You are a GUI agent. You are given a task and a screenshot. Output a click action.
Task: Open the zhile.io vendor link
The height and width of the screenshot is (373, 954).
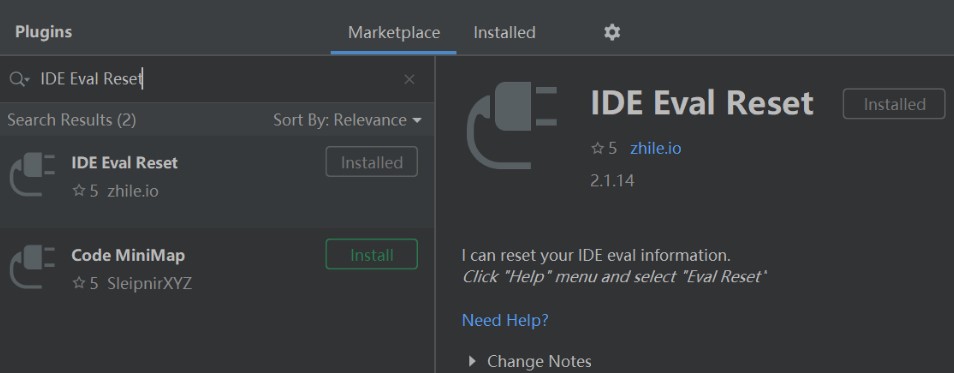pyautogui.click(x=655, y=148)
